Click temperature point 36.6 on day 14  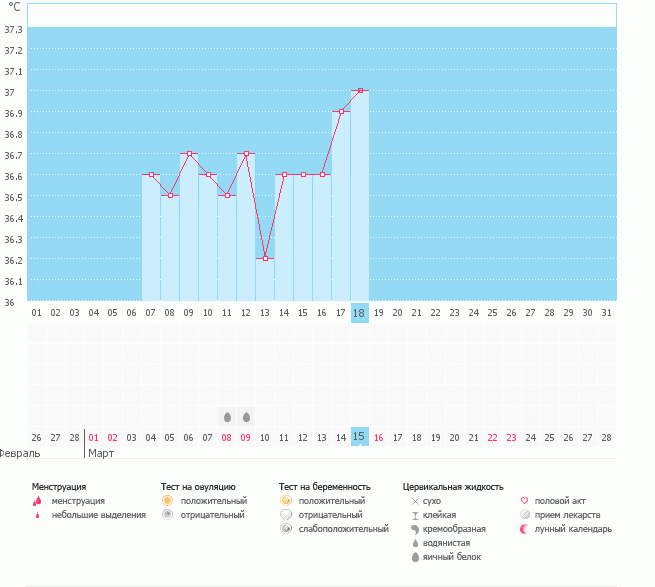click(284, 175)
